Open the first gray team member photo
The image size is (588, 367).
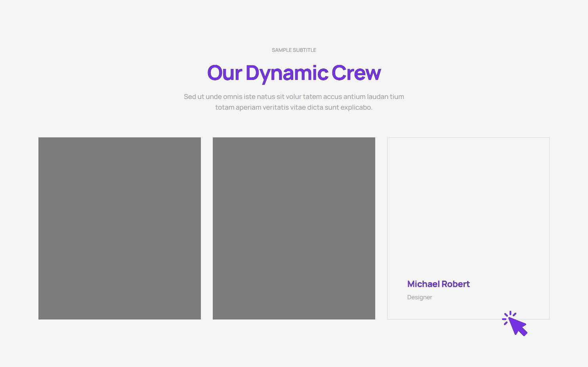119,228
